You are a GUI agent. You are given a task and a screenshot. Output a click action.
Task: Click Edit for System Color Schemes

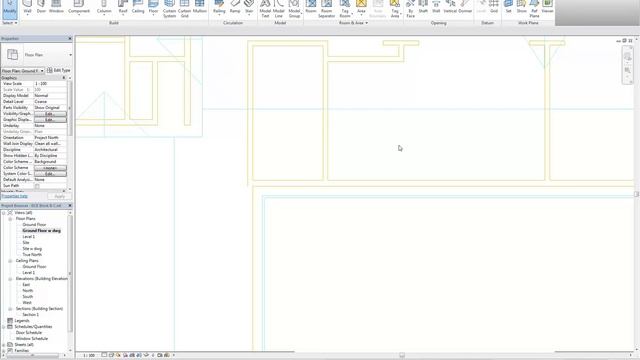[x=50, y=174]
